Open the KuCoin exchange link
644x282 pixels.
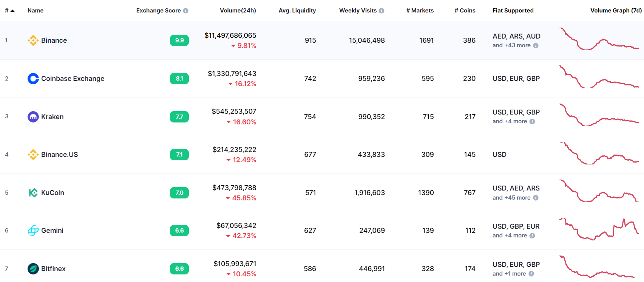(53, 193)
